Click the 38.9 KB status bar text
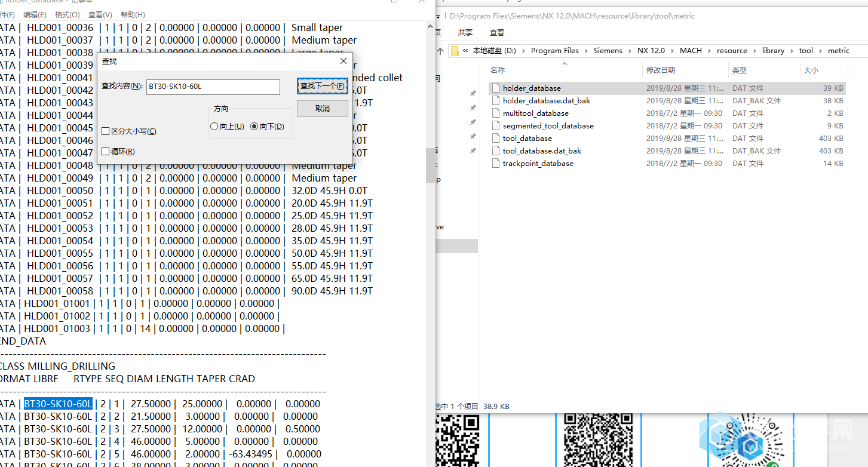 496,406
